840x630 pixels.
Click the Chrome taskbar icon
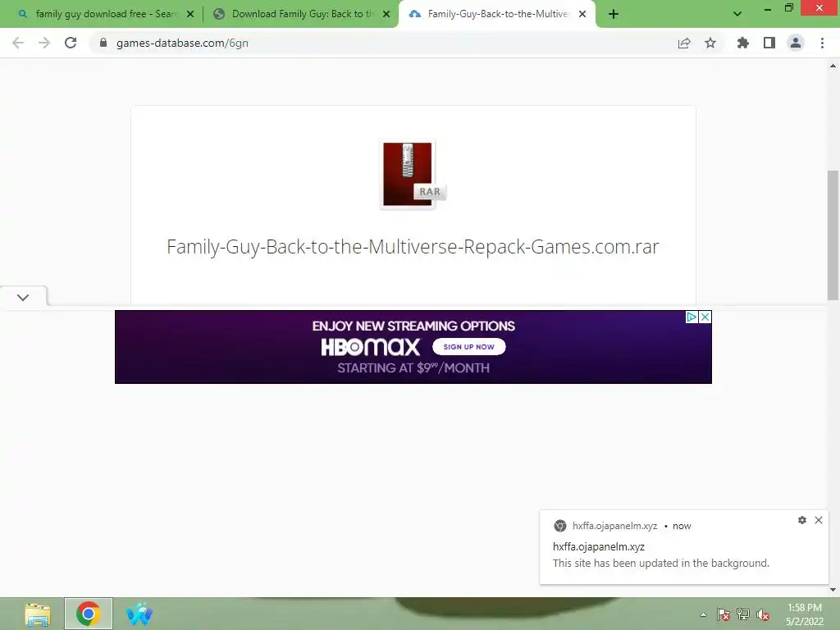click(89, 614)
